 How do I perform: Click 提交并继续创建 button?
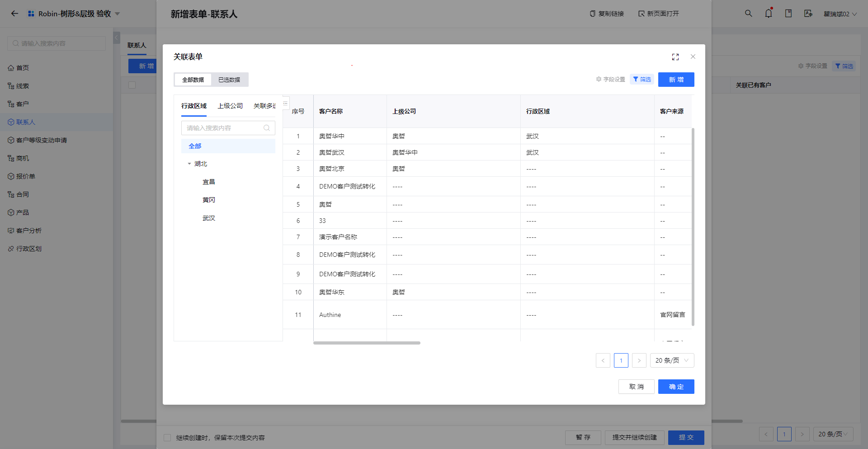point(635,438)
